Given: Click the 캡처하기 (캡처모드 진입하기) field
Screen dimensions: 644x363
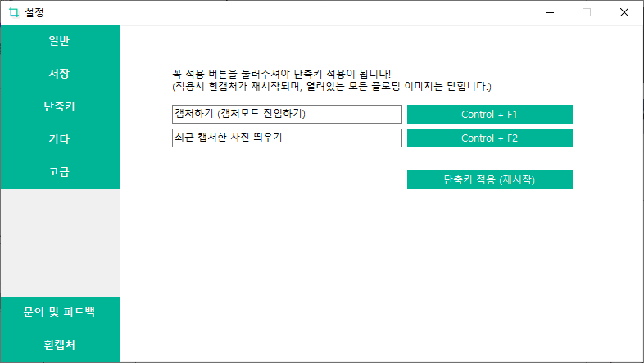Looking at the screenshot, I should (287, 114).
